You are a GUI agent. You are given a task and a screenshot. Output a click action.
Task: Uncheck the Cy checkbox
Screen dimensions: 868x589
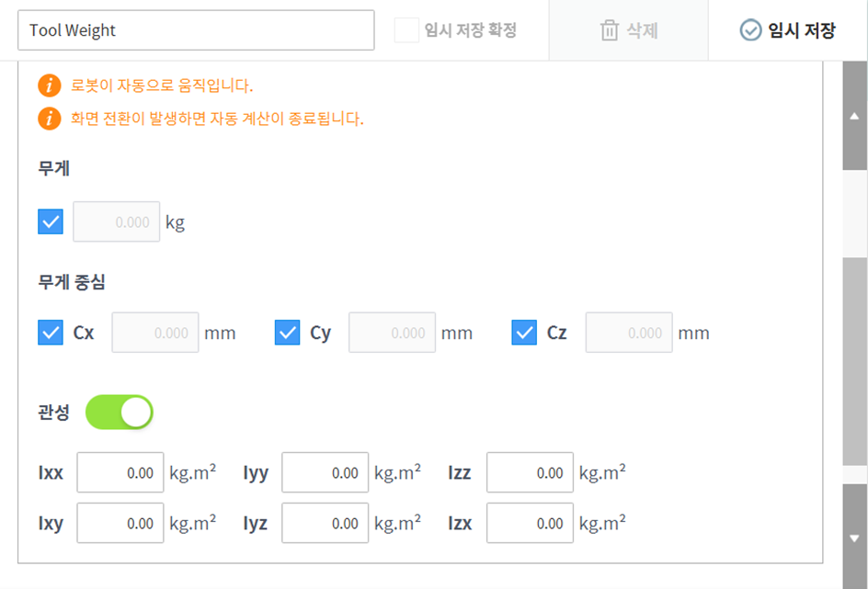[288, 333]
